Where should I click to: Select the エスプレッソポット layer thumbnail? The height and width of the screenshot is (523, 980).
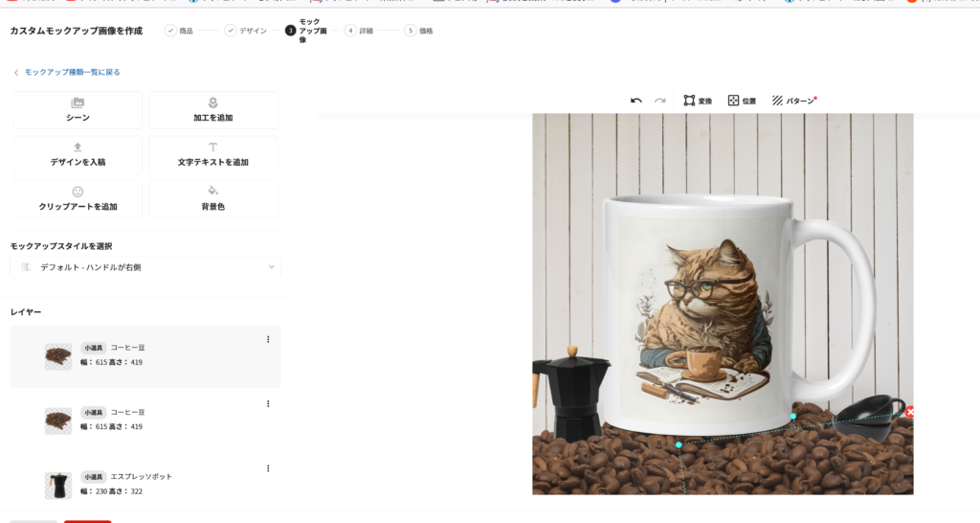[57, 485]
